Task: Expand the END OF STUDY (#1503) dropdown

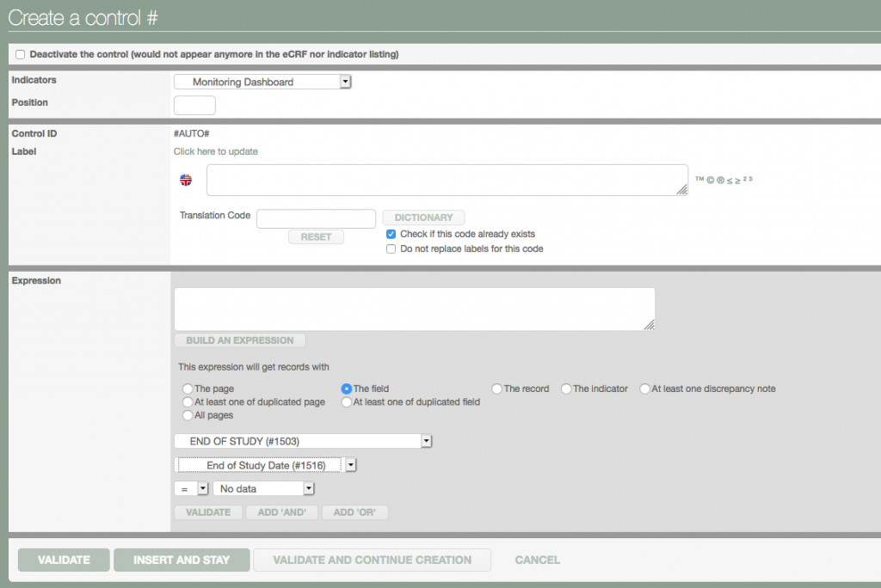Action: coord(426,441)
